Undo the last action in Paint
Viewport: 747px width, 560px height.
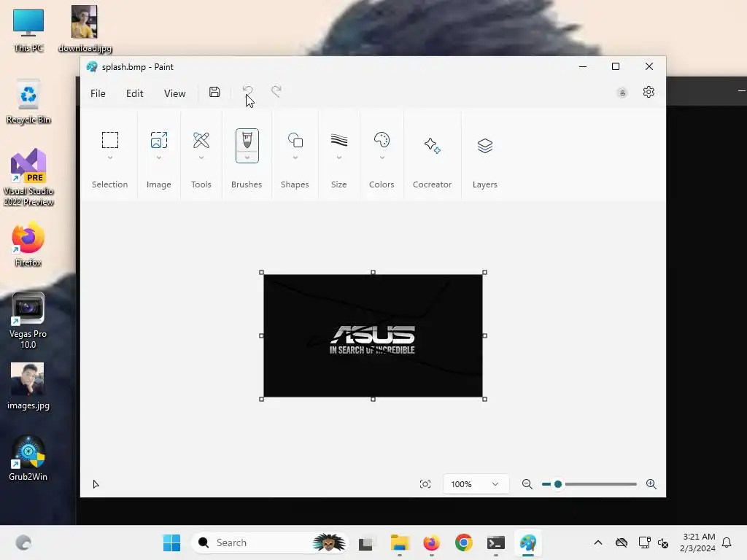pos(248,91)
